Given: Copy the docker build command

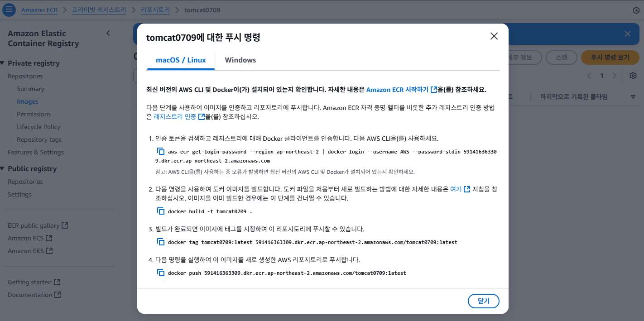Looking at the screenshot, I should (161, 211).
